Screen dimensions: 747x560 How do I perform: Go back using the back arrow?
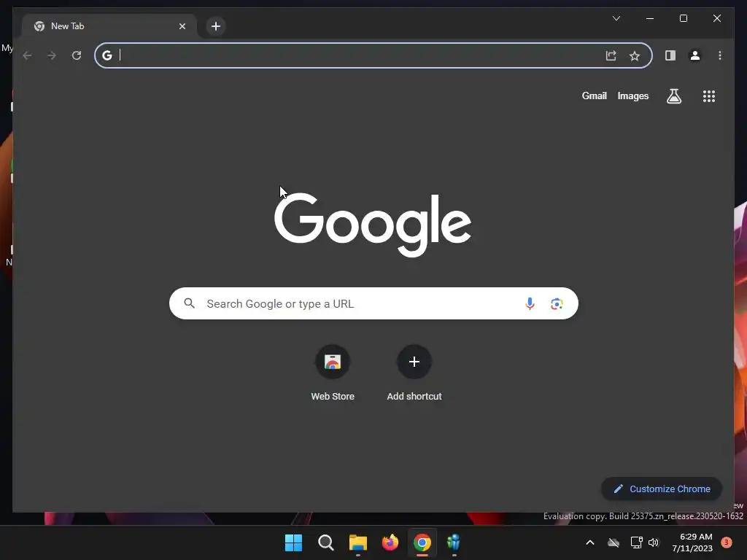point(27,55)
